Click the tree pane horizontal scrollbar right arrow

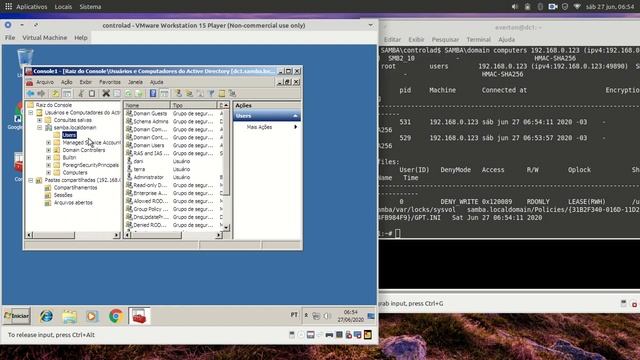[116, 235]
